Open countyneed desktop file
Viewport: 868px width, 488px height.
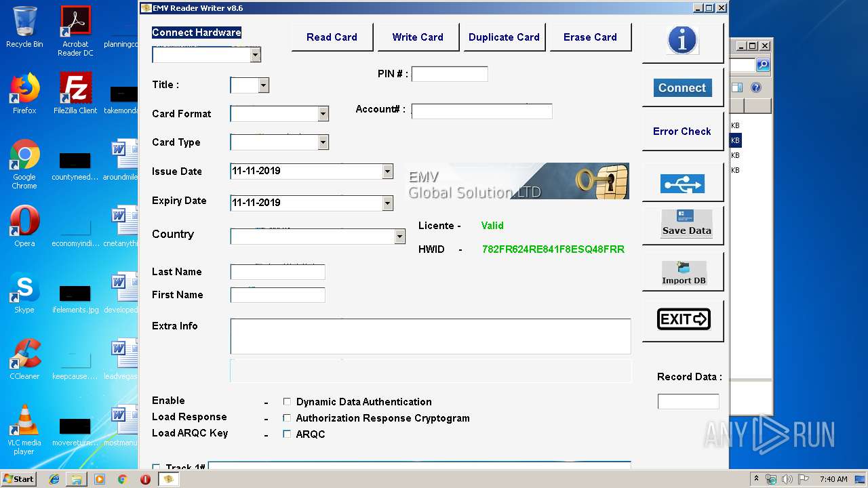pos(75,165)
